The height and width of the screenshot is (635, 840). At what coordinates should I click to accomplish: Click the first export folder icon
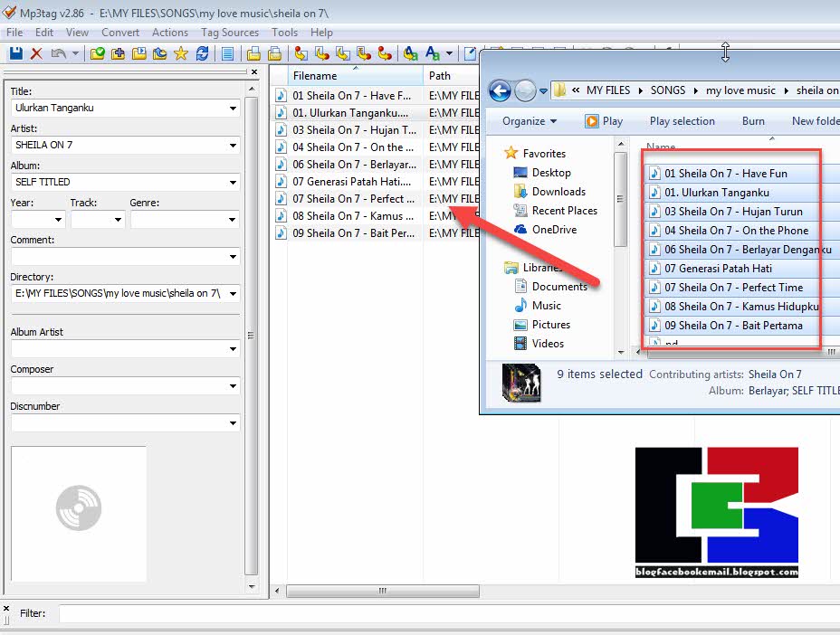pyautogui.click(x=253, y=53)
